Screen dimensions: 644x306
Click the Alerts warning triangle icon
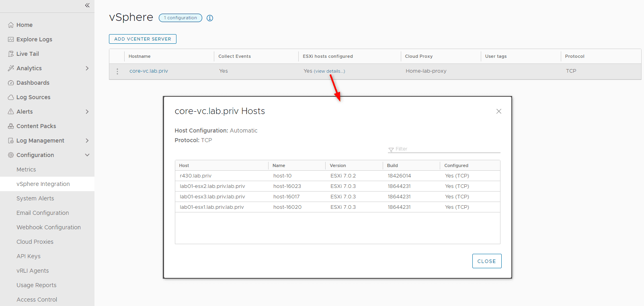11,112
